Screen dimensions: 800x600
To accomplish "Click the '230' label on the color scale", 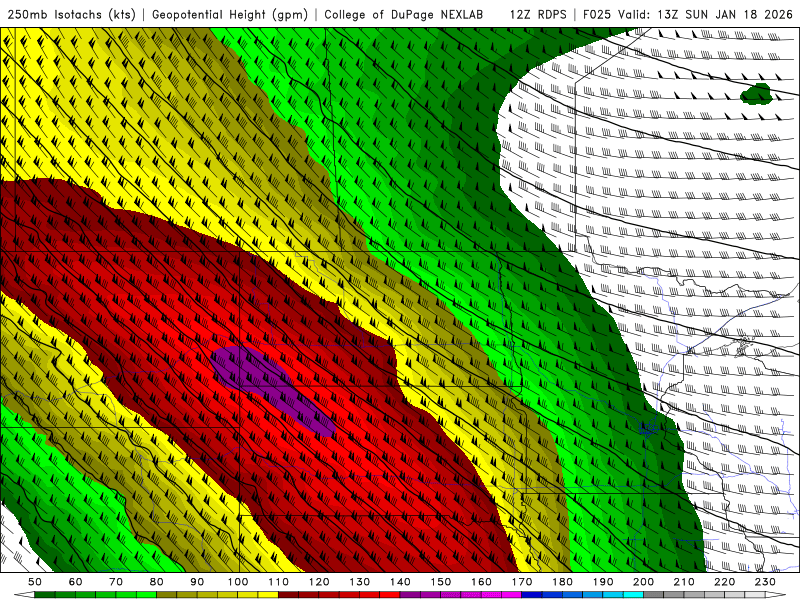I will (765, 582).
